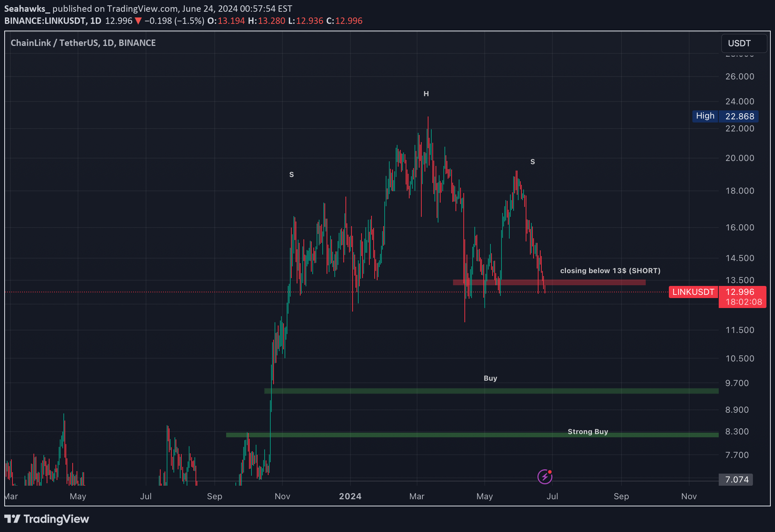This screenshot has width=775, height=532.
Task: Click the 7.700 price axis value
Action: 737,455
